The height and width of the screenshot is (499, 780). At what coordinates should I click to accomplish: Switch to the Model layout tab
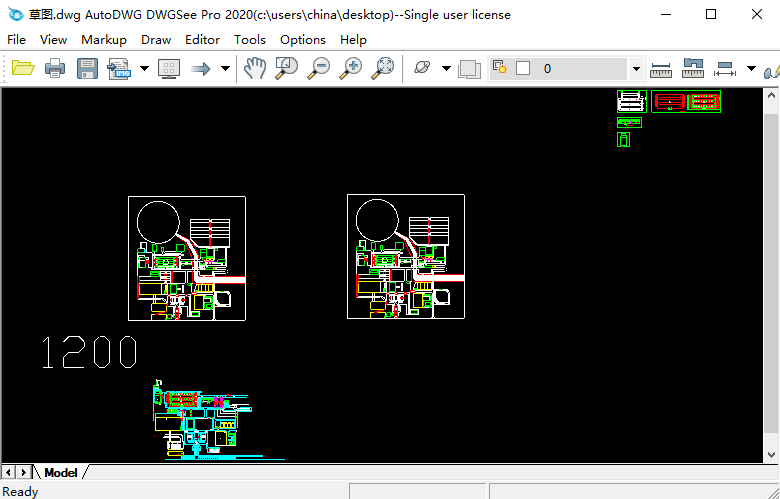click(x=60, y=472)
